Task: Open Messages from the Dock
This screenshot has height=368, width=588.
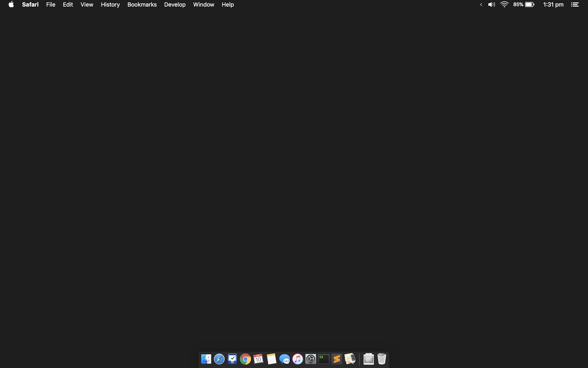Action: 285,359
